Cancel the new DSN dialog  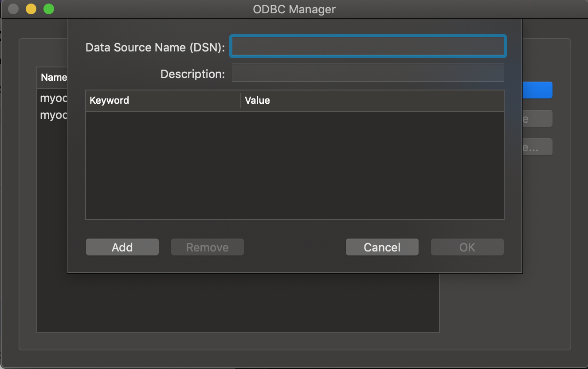[382, 247]
